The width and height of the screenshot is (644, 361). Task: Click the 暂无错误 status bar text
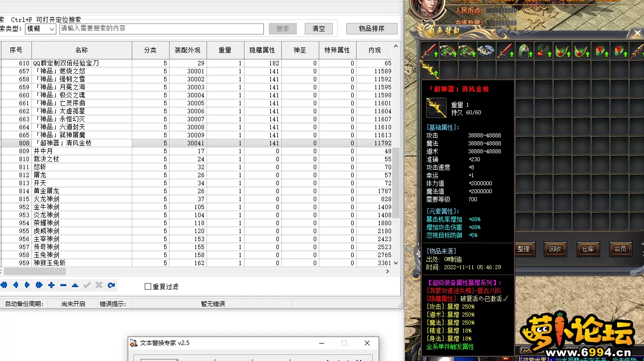[213, 304]
